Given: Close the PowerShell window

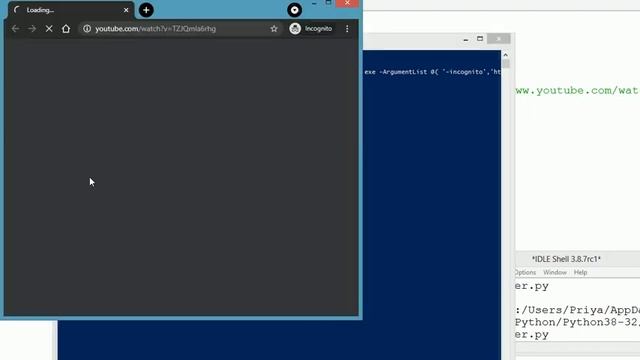Looking at the screenshot, I should (x=498, y=39).
